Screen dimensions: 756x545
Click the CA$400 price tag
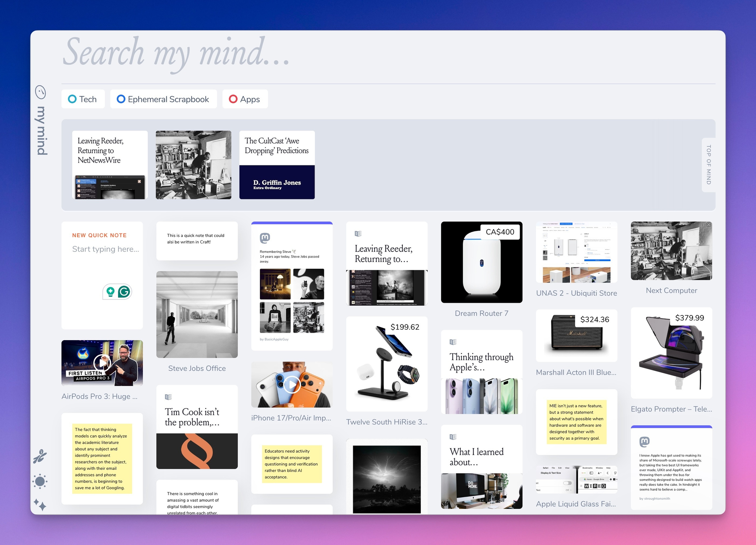500,232
